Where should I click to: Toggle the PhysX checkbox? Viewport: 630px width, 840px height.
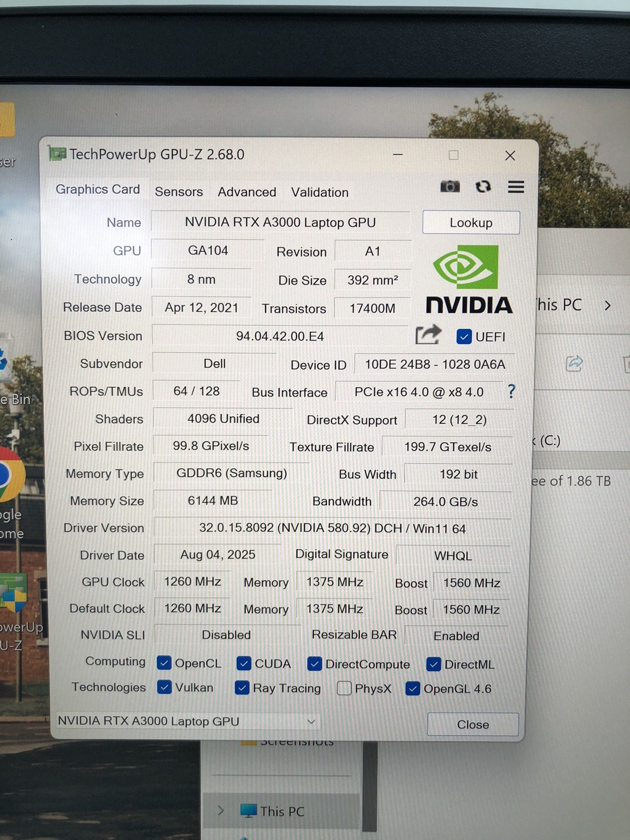(344, 688)
